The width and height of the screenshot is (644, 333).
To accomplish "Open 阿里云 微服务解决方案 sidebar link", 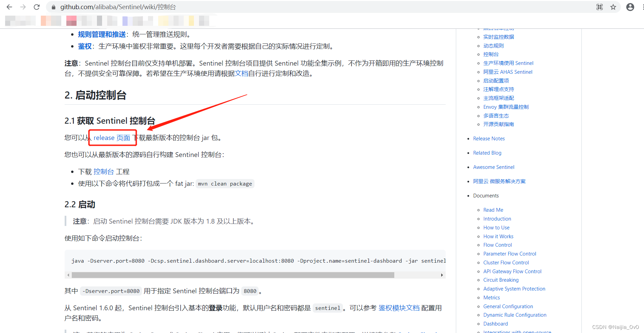I will 499,181.
